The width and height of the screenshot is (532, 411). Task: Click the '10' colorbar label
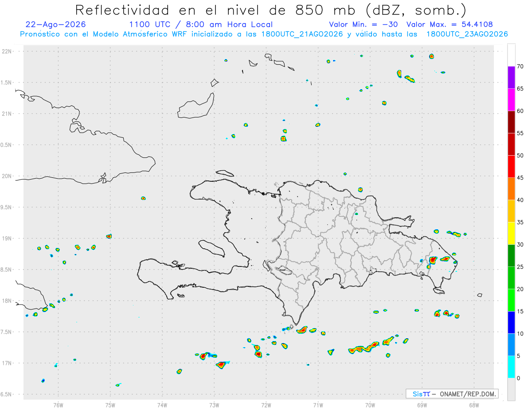pyautogui.click(x=520, y=333)
